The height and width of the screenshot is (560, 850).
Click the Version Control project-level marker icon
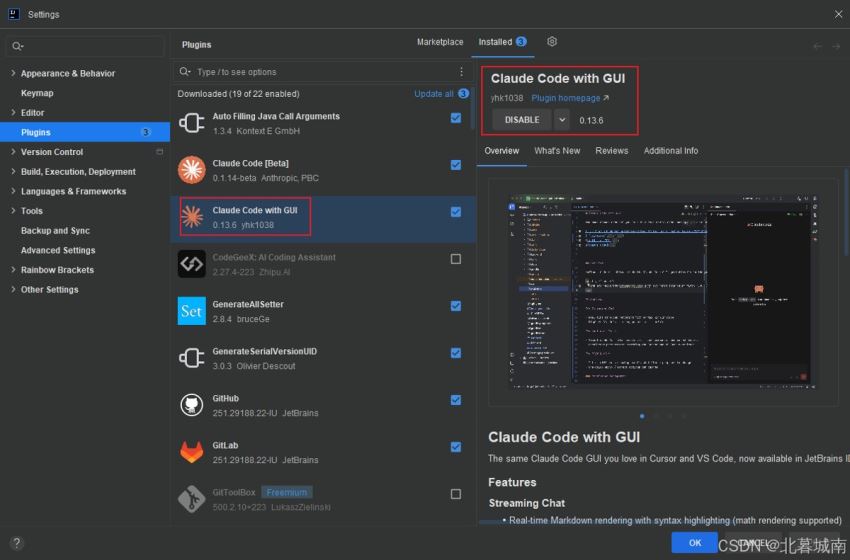pyautogui.click(x=159, y=152)
